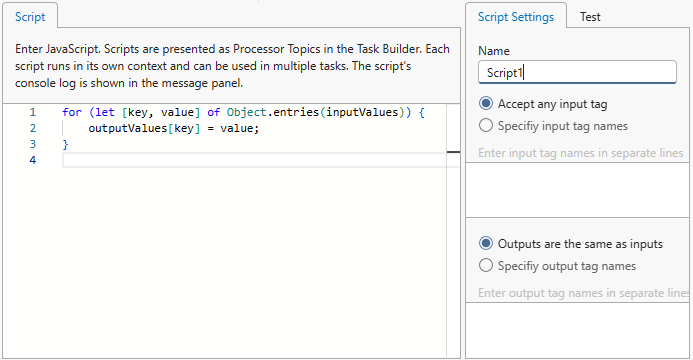Click line number 4 in code editor

coord(33,160)
